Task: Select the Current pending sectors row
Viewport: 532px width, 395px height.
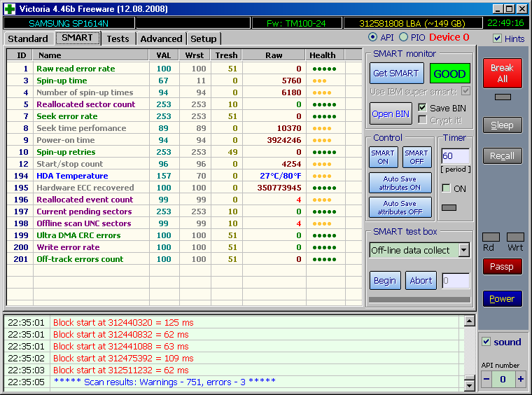Action: coord(184,212)
